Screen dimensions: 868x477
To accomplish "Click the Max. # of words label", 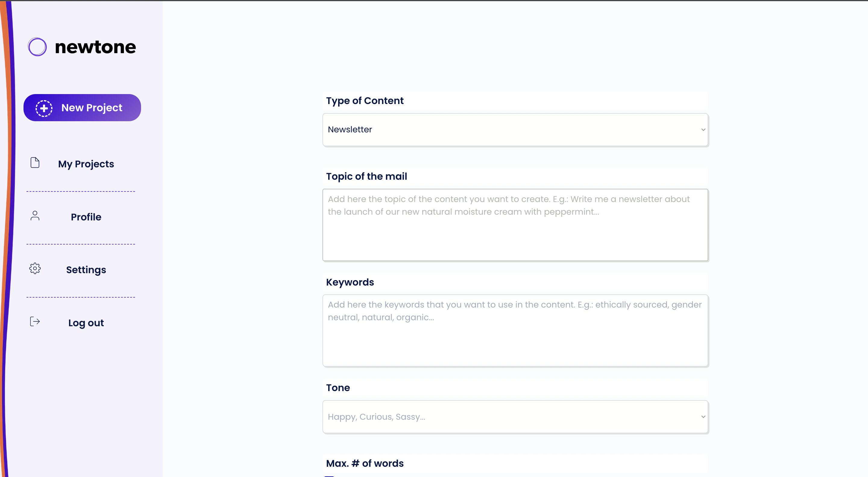I will [x=365, y=463].
